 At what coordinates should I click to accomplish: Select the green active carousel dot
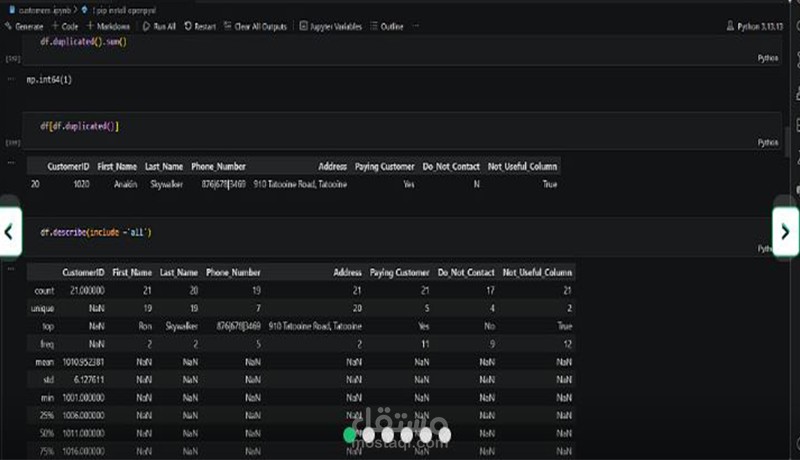349,435
